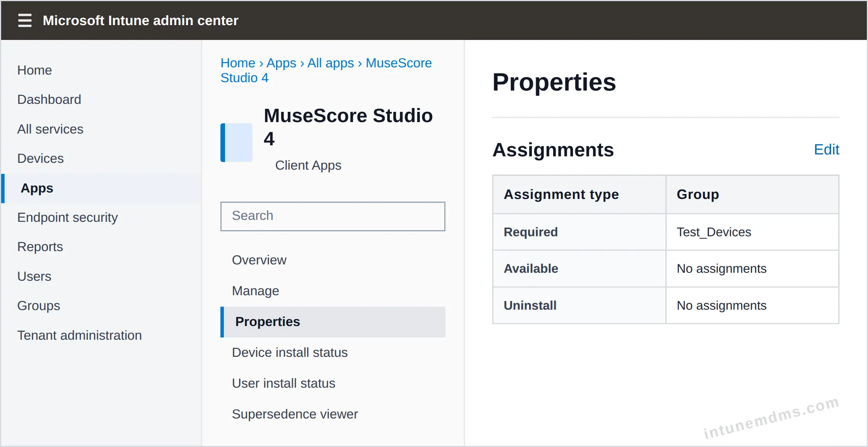Open Supersedence viewer

(x=295, y=414)
